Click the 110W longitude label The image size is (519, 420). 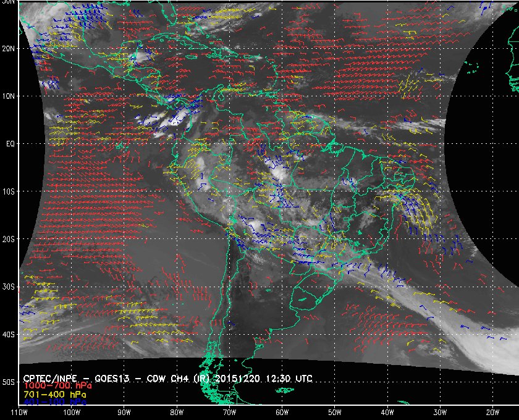coord(19,413)
